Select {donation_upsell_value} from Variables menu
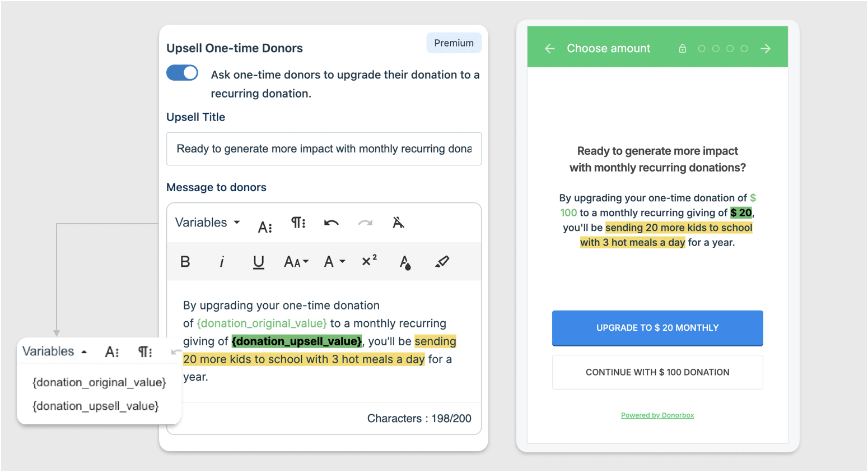This screenshot has height=472, width=868. point(96,406)
